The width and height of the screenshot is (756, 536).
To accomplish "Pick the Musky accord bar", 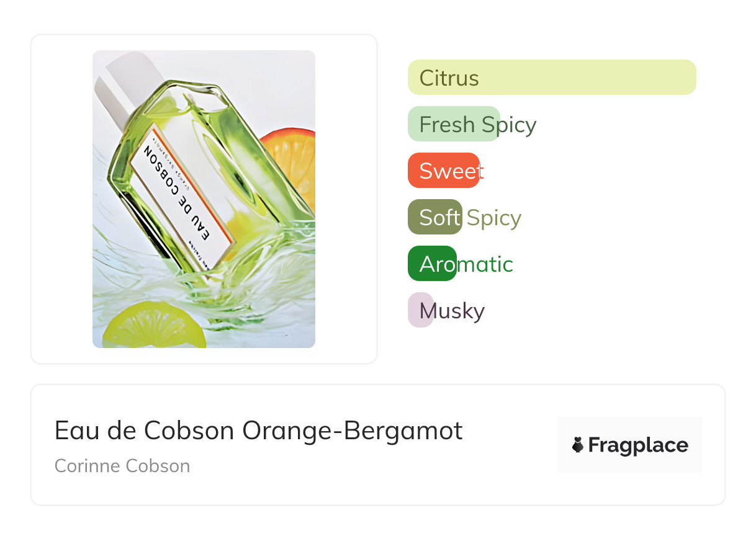I will [420, 310].
